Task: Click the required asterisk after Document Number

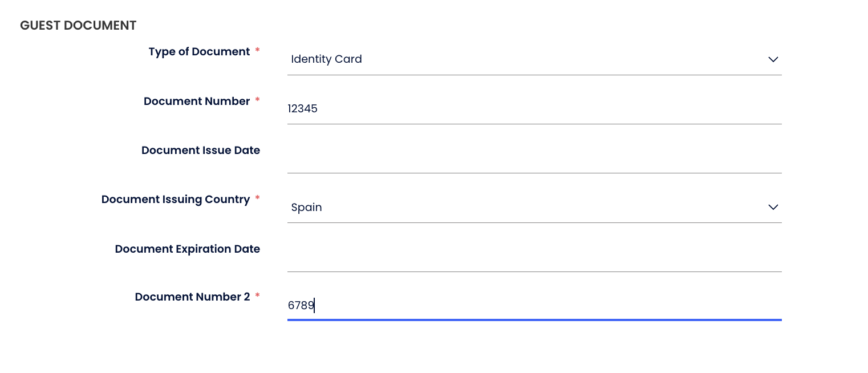Action: tap(257, 100)
